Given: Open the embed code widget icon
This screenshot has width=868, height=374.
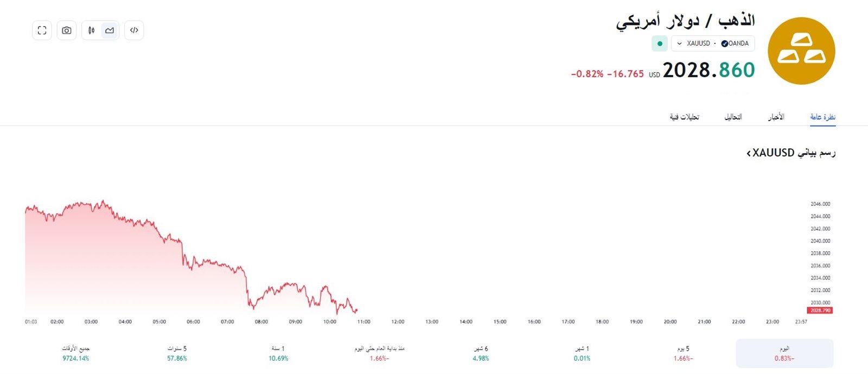Looking at the screenshot, I should pos(134,30).
